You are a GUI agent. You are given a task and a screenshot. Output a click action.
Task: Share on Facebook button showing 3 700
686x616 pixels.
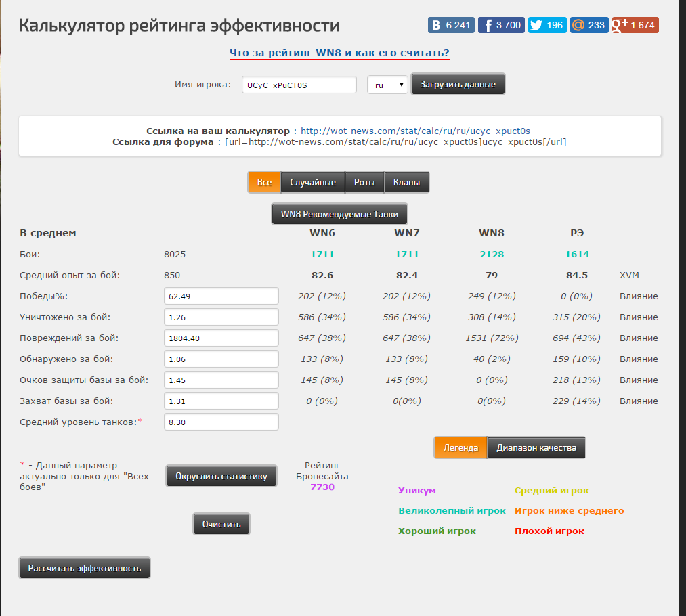click(x=501, y=25)
